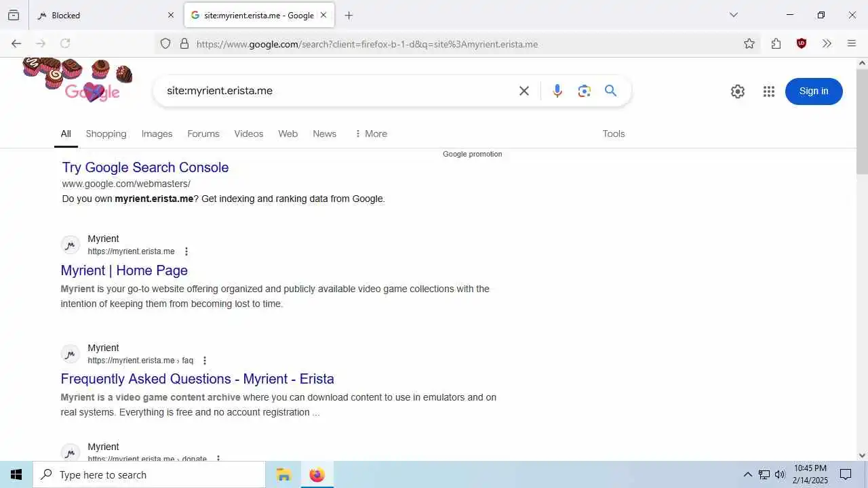Click the taskbar search box

(149, 474)
